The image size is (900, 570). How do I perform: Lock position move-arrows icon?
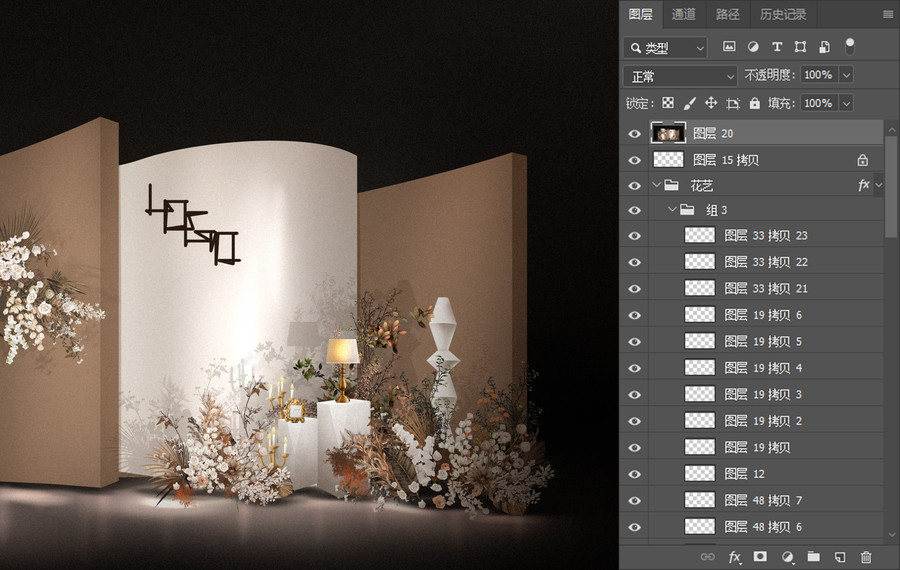pos(711,103)
